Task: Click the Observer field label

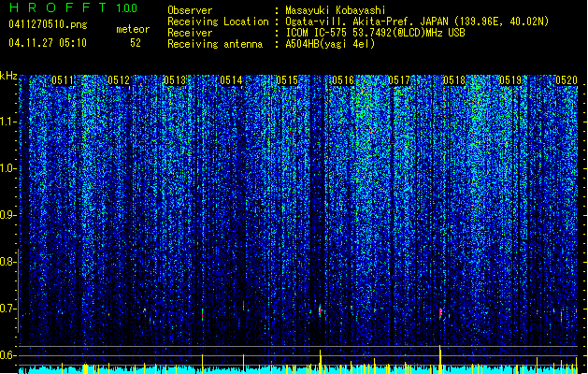Action: pos(190,10)
